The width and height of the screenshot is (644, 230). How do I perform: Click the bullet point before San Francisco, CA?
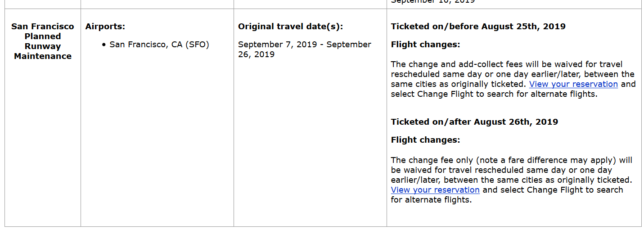coord(104,45)
